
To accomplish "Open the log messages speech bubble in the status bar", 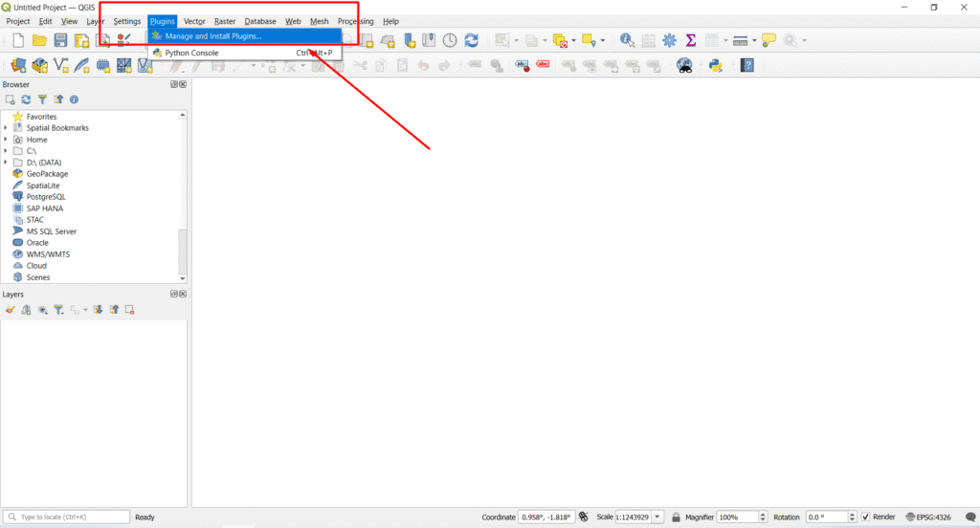I will point(970,517).
